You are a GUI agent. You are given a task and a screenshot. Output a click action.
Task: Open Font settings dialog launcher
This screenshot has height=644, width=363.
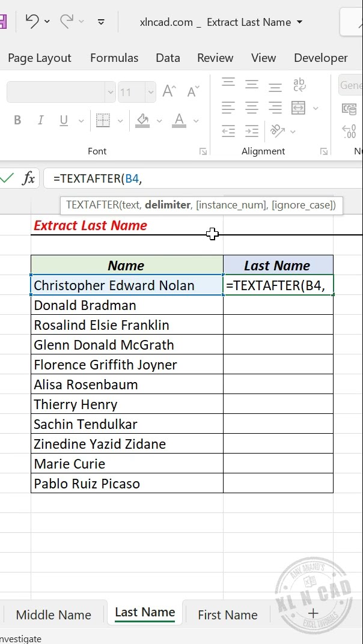point(203,151)
